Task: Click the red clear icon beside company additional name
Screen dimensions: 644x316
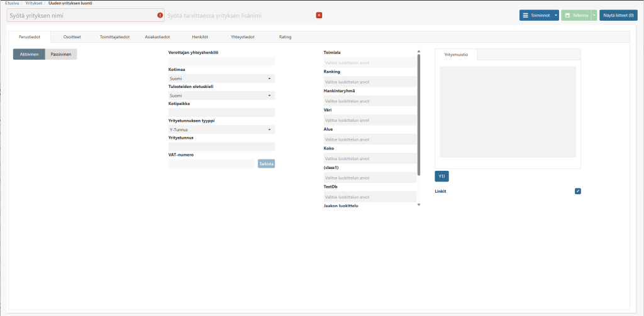Action: (319, 15)
